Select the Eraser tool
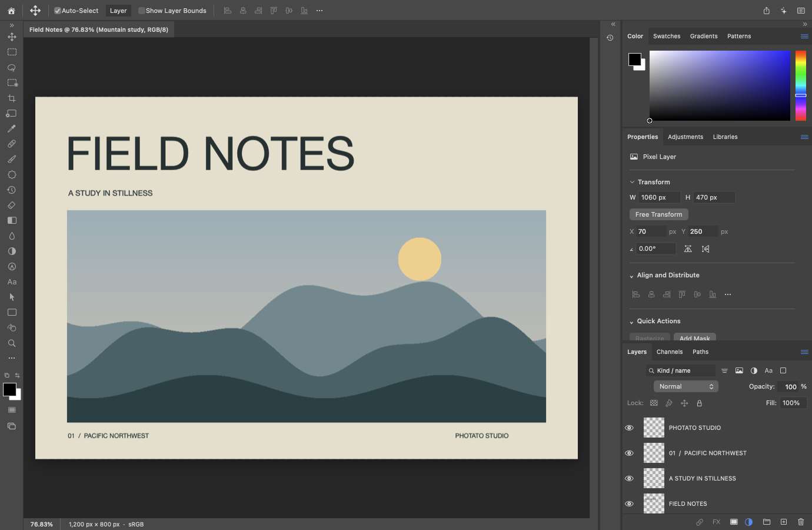Image resolution: width=812 pixels, height=530 pixels. pyautogui.click(x=12, y=206)
